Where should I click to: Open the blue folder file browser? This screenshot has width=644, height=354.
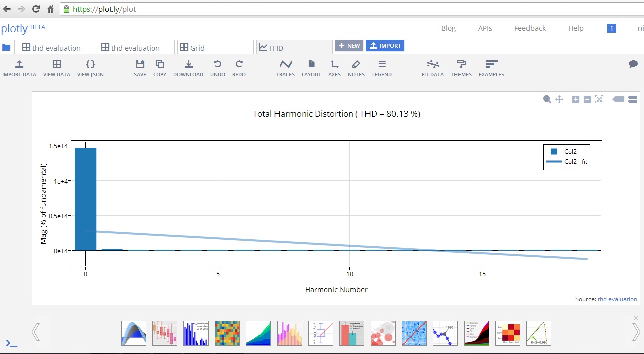7,47
